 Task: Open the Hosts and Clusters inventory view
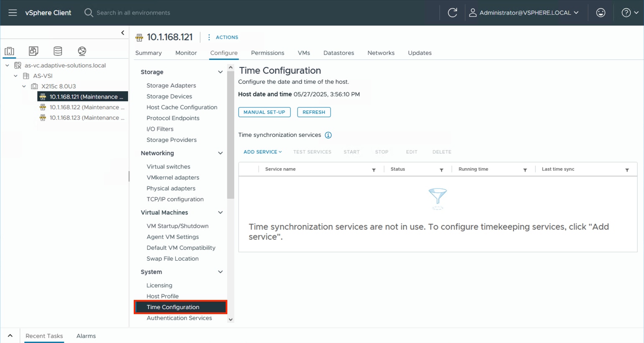click(9, 51)
